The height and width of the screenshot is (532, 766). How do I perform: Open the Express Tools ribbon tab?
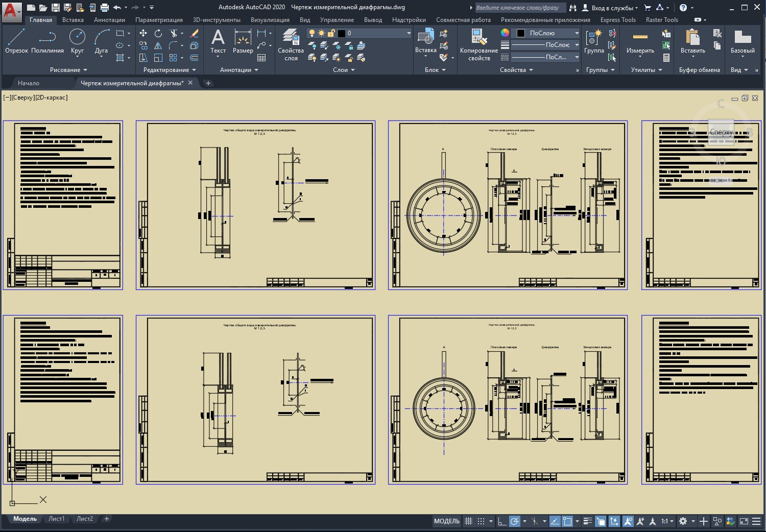(x=618, y=20)
